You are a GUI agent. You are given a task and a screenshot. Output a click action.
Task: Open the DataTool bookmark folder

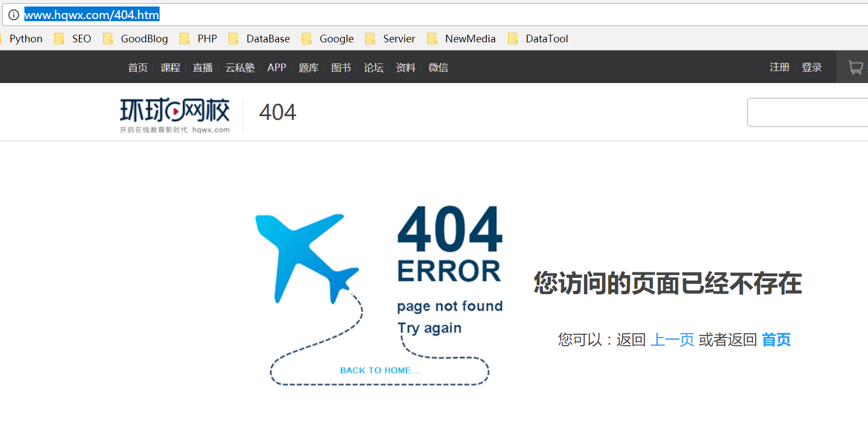click(x=538, y=39)
